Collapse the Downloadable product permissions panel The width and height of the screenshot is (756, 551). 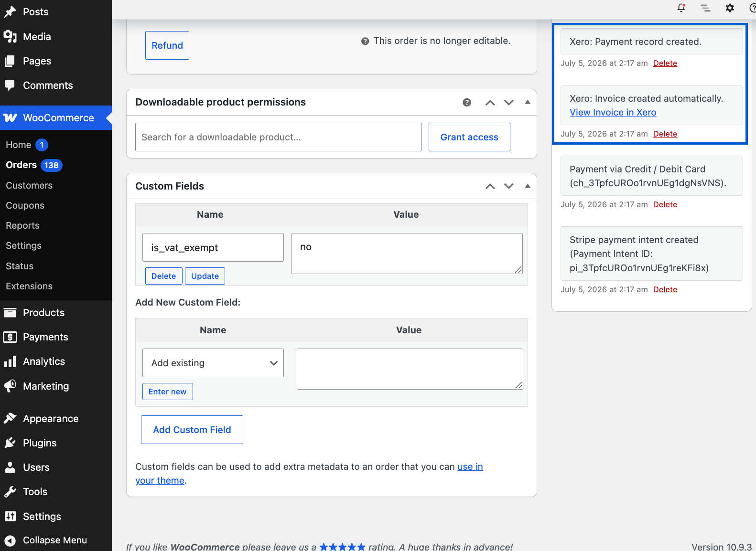pyautogui.click(x=528, y=102)
